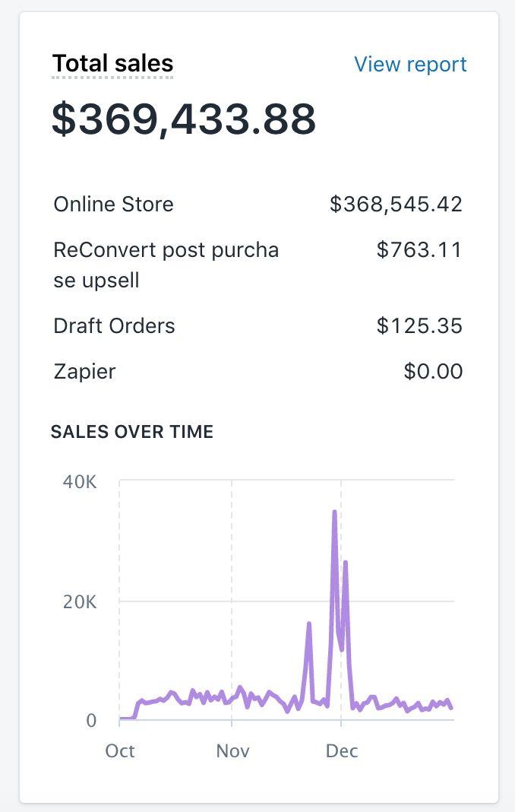Click the 40K y-axis label
Viewport: 515px width, 812px height.
click(x=80, y=482)
